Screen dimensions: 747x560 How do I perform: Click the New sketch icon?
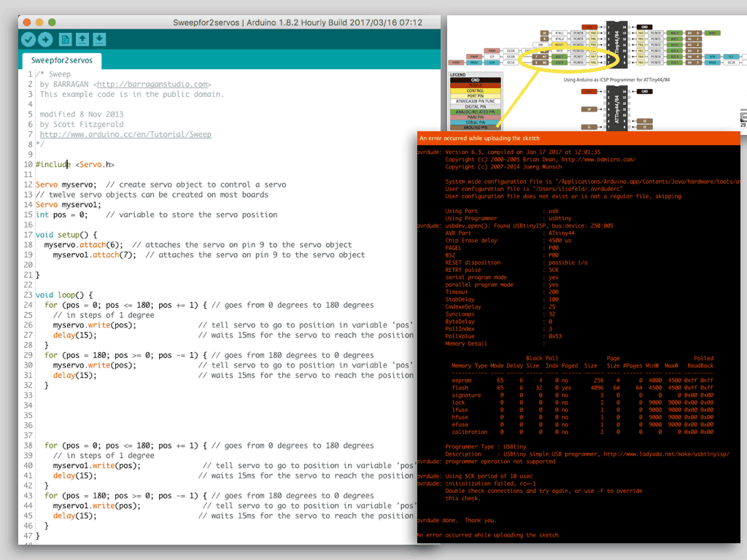(x=65, y=39)
